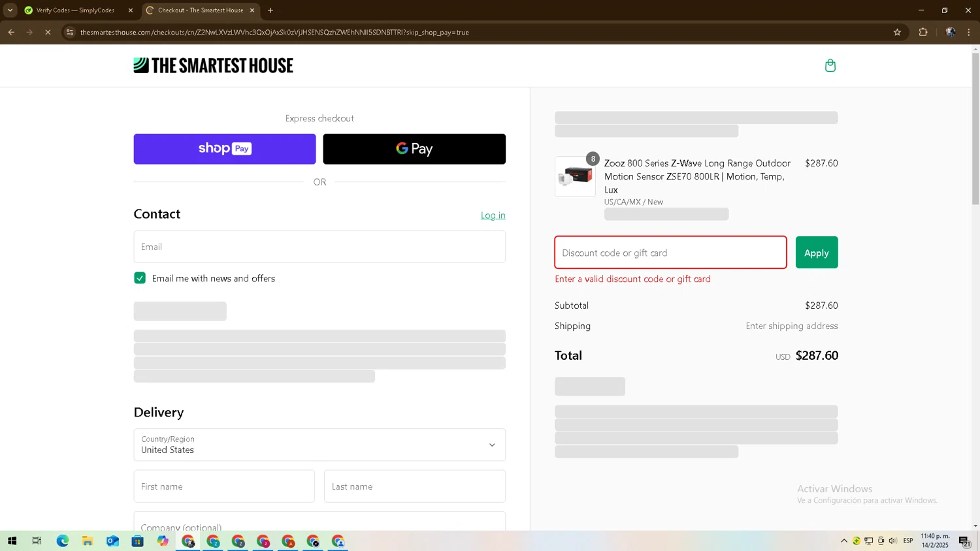Open the volume speaker tray icon
Image resolution: width=980 pixels, height=551 pixels.
[893, 541]
